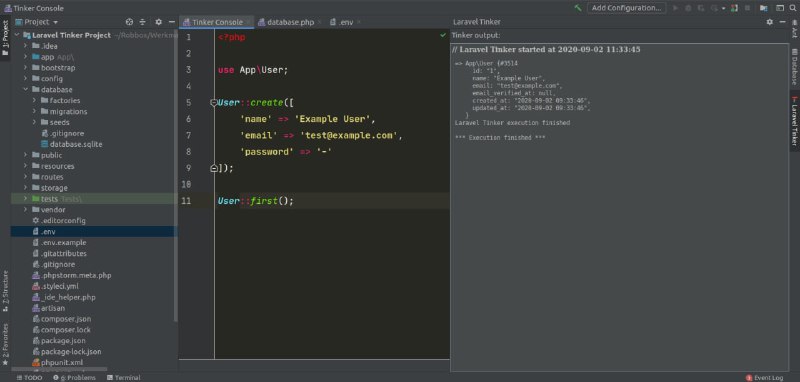Select the .editorconfig file
Screen dimensions: 800x382
click(59, 221)
